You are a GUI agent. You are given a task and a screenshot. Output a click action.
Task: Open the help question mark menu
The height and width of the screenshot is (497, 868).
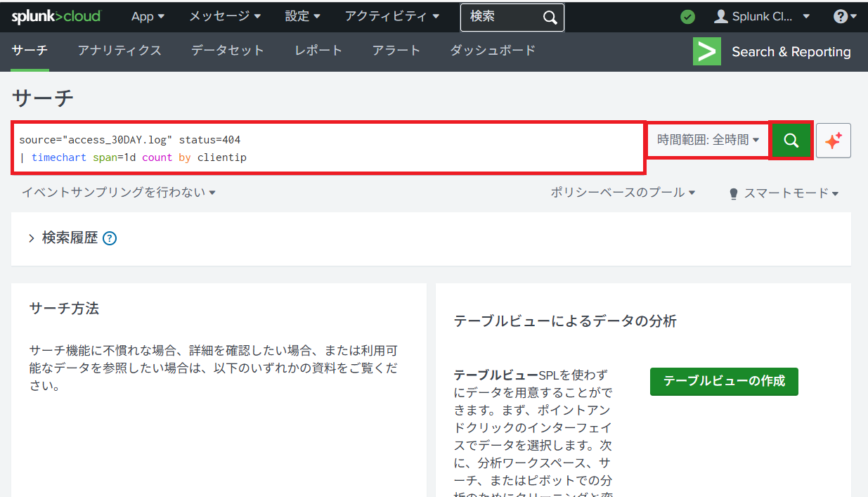(845, 17)
